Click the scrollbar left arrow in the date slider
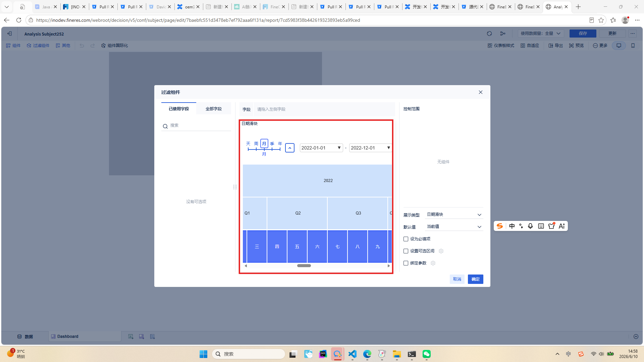644x362 pixels. [x=246, y=266]
